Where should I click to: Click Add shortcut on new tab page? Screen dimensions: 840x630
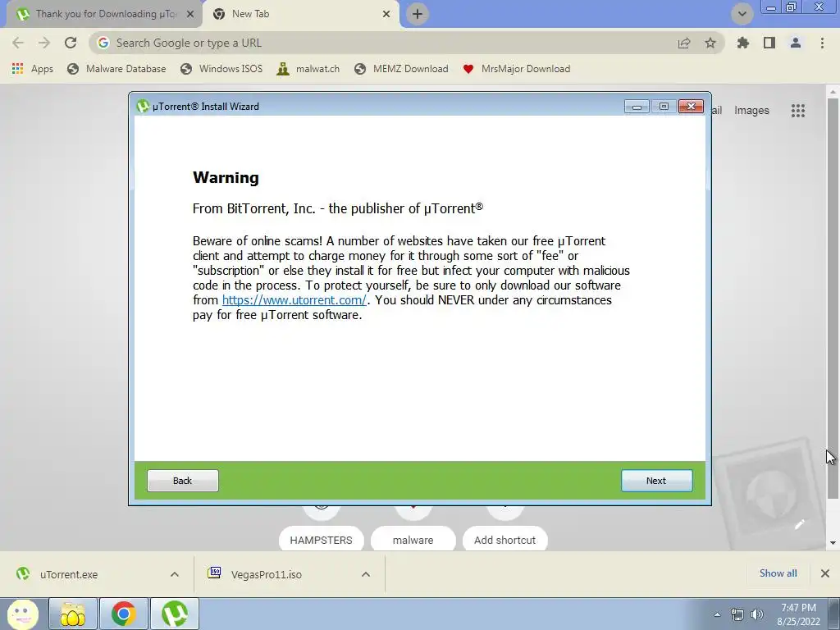coord(504,540)
